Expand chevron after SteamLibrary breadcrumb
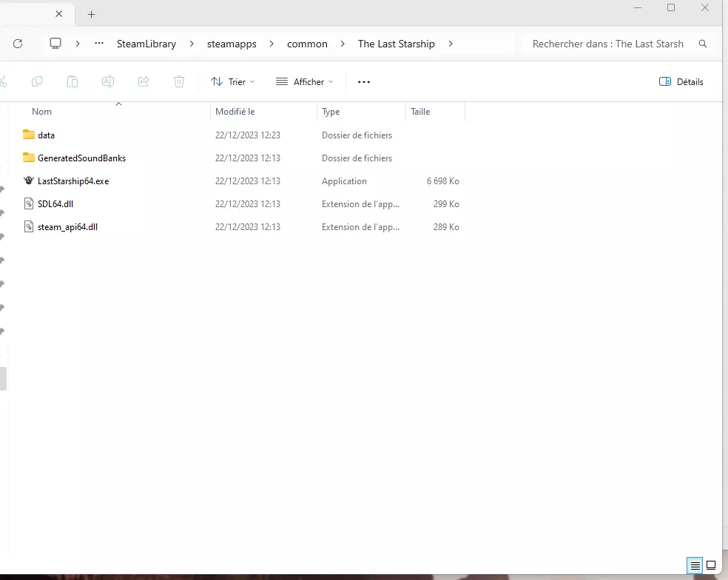 coord(192,44)
